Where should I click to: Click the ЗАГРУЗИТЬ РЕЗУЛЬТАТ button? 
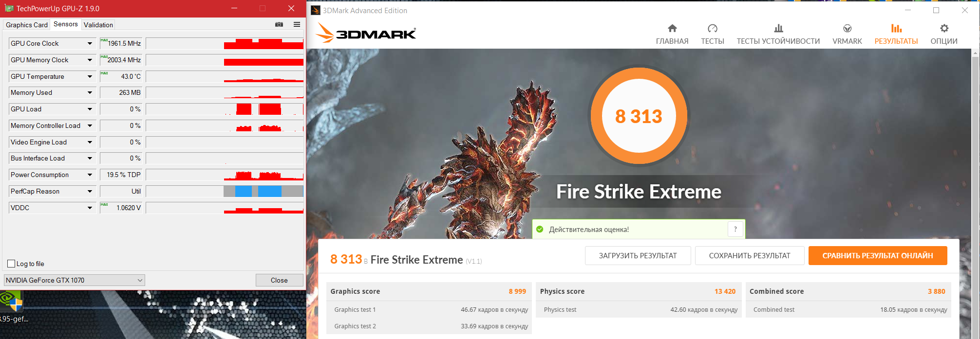(x=638, y=255)
